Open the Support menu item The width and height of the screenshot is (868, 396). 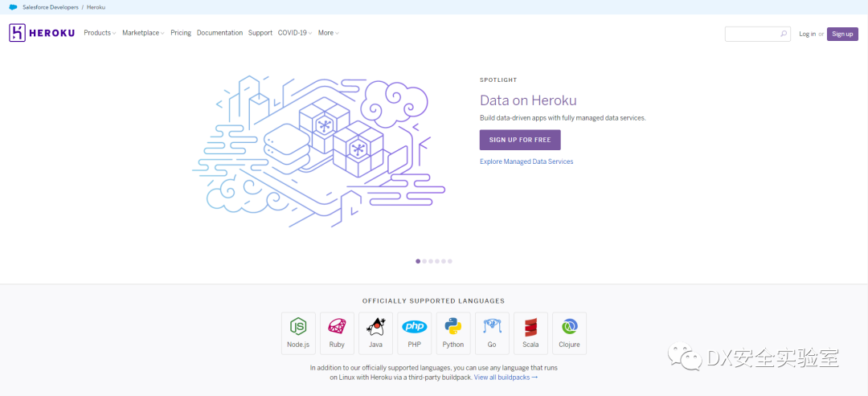(x=260, y=33)
